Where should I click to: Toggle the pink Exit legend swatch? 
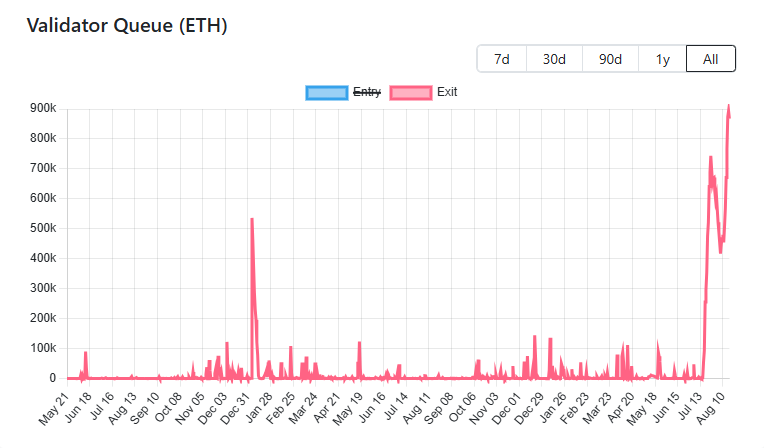point(411,93)
